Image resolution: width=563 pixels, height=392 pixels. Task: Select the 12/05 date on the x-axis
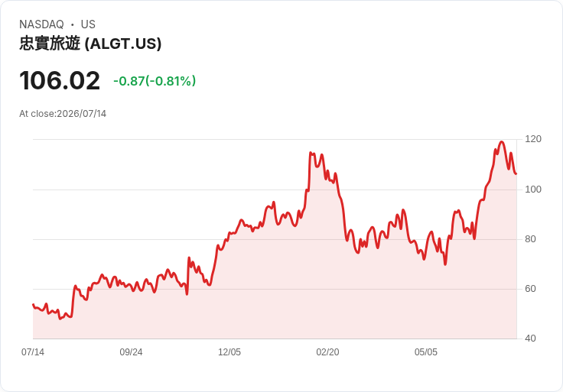click(x=229, y=352)
